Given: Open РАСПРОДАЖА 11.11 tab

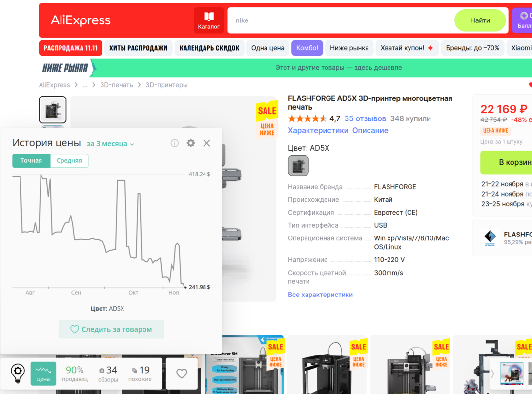Looking at the screenshot, I should click(x=71, y=48).
